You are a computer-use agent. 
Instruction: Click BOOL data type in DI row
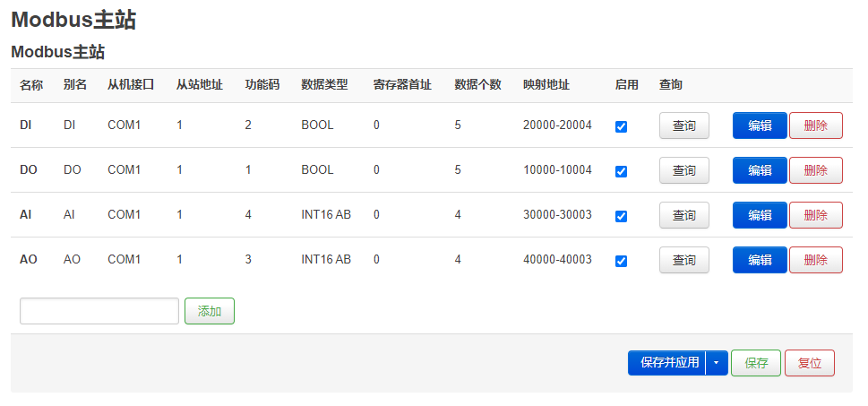318,125
